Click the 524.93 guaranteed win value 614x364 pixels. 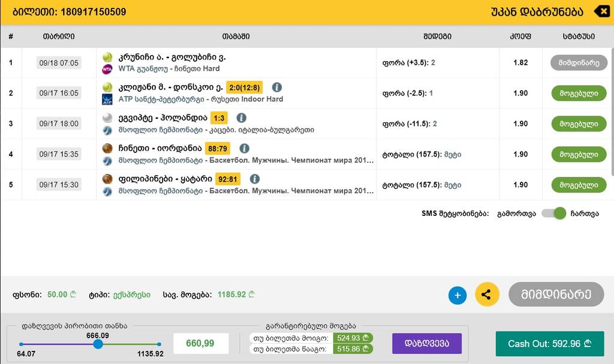click(353, 338)
